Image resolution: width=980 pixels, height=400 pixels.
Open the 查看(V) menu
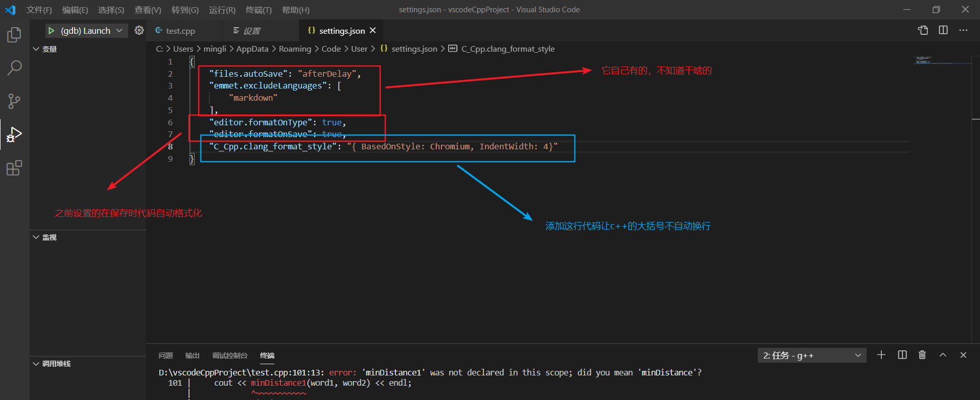(x=148, y=10)
